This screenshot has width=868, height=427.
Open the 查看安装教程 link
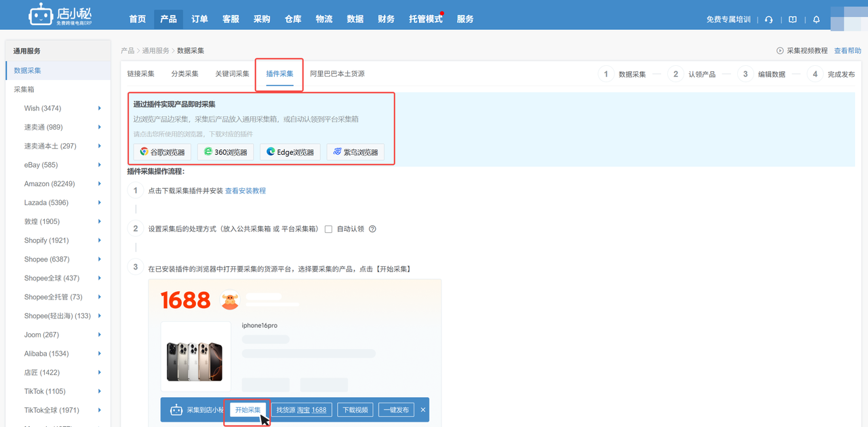(245, 191)
